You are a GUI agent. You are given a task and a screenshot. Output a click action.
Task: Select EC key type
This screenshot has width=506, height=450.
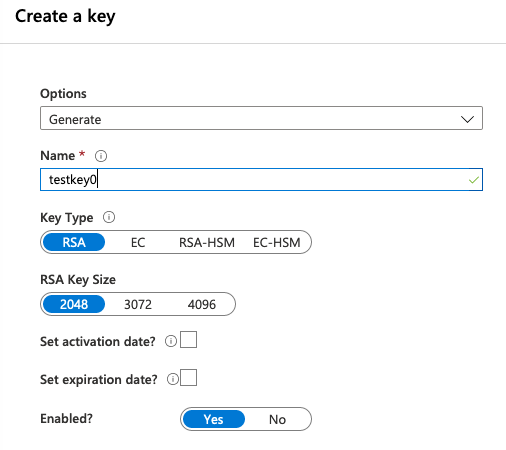[138, 242]
